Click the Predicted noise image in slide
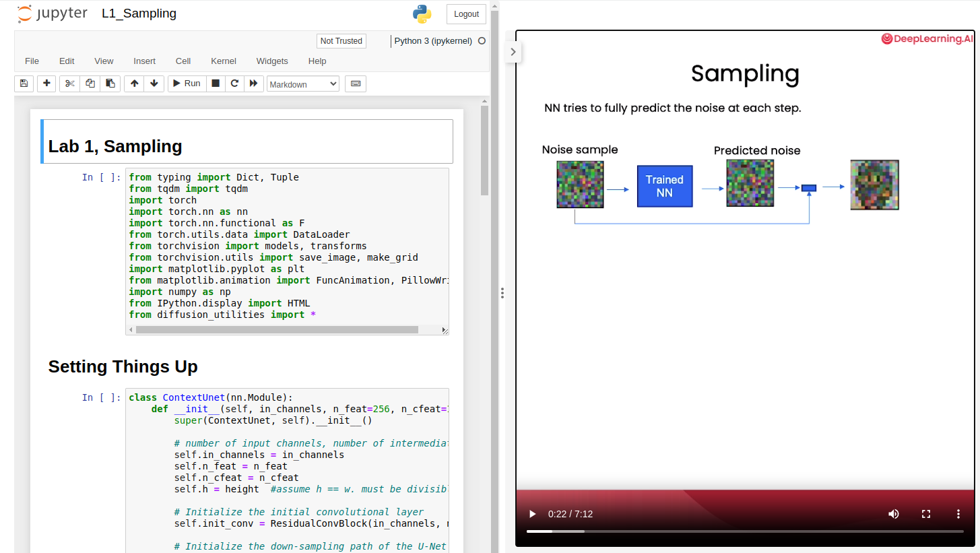 click(750, 183)
